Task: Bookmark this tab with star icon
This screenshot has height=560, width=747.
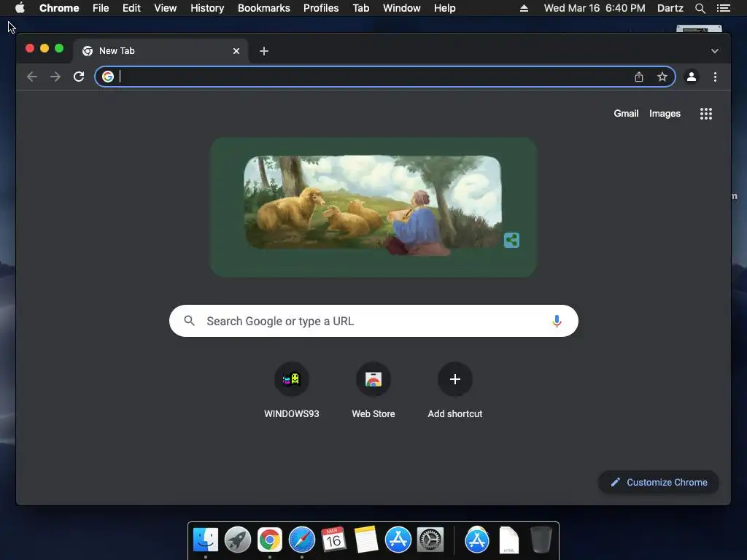Action: (x=662, y=77)
